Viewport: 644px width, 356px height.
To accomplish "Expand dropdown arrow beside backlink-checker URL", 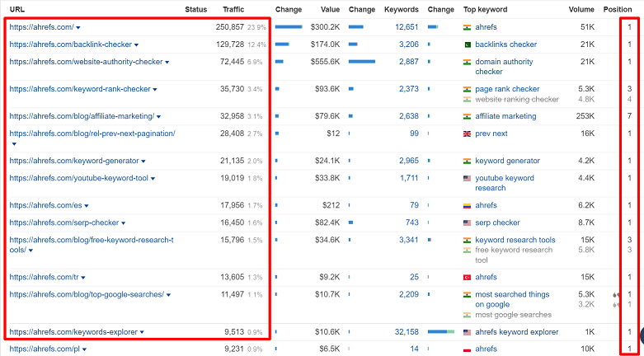I will [136, 44].
